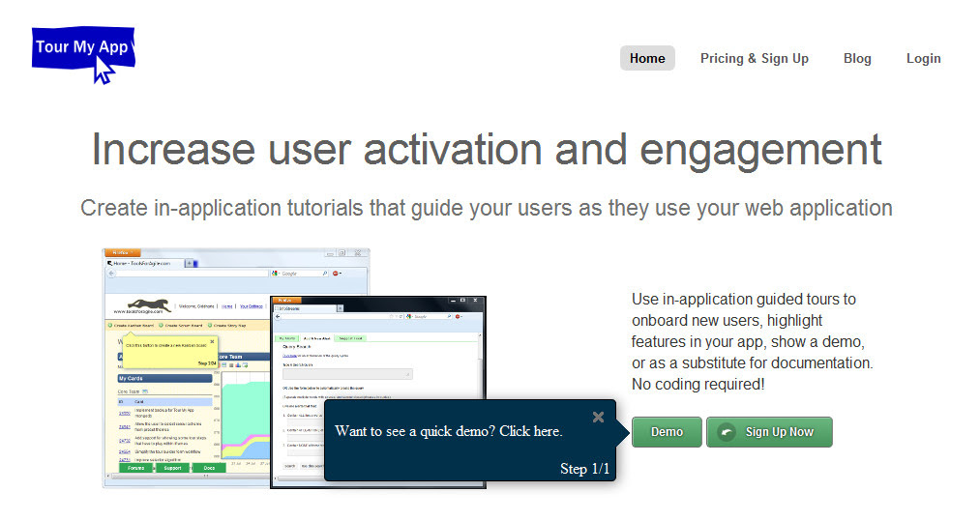The image size is (980, 521).
Task: Click the green Demo button
Action: pyautogui.click(x=667, y=432)
